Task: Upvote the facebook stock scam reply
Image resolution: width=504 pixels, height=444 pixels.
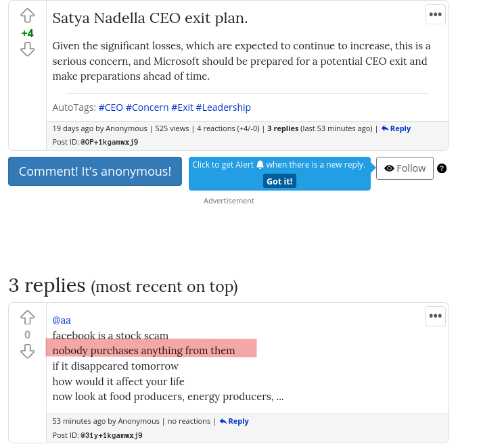Action: click(x=27, y=318)
